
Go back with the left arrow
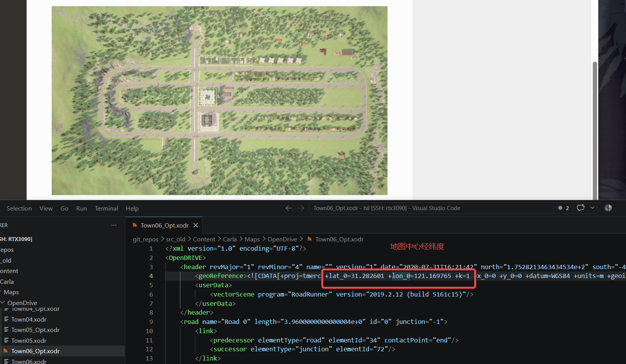pos(288,208)
